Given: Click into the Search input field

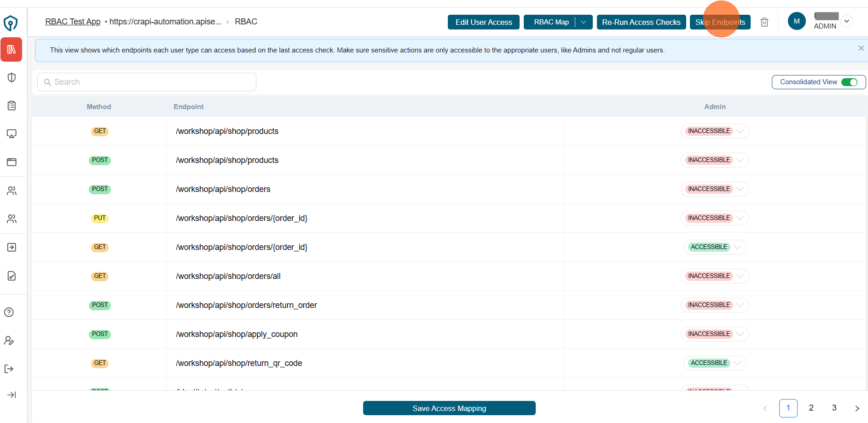Looking at the screenshot, I should click(x=147, y=82).
